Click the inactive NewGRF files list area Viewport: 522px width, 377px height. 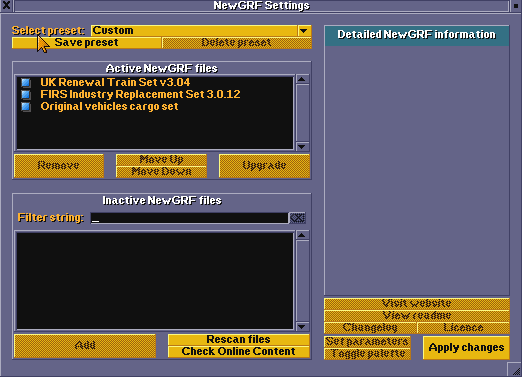155,281
